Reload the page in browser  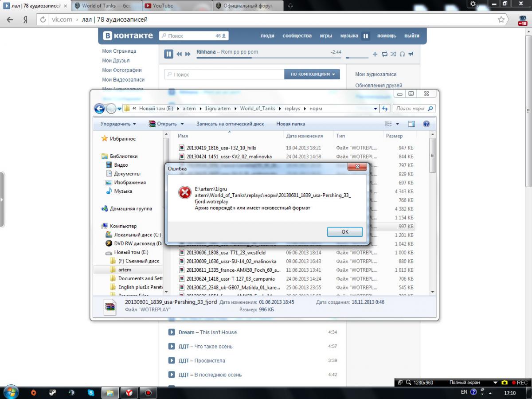(x=43, y=20)
